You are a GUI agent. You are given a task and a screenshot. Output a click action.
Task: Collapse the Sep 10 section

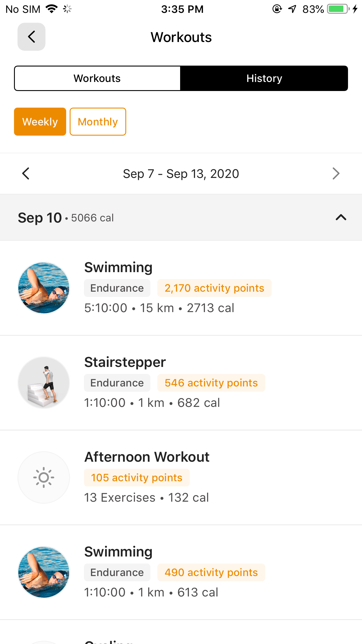pos(341,217)
